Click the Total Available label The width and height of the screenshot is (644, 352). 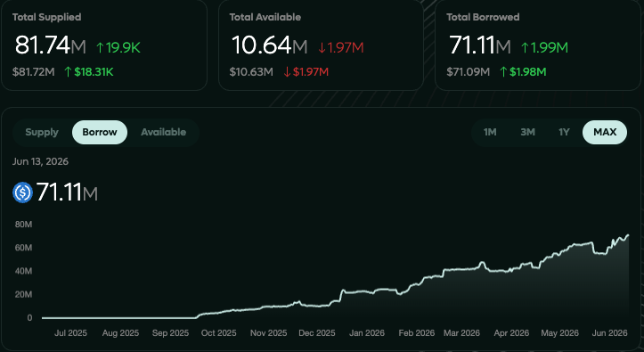coord(265,17)
